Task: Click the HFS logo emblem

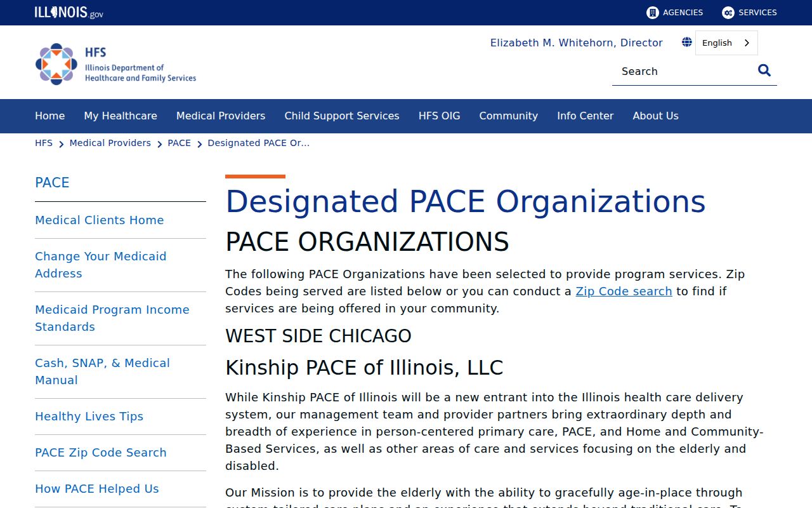Action: point(56,64)
